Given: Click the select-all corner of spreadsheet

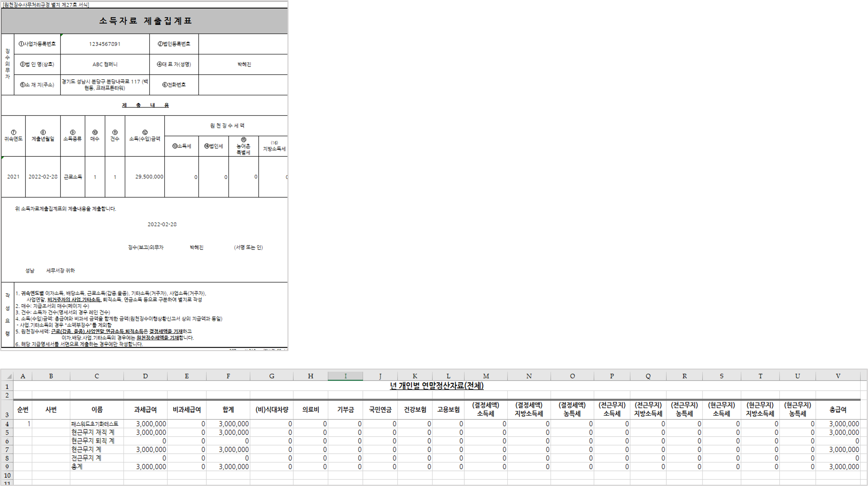Looking at the screenshot, I should [x=7, y=376].
